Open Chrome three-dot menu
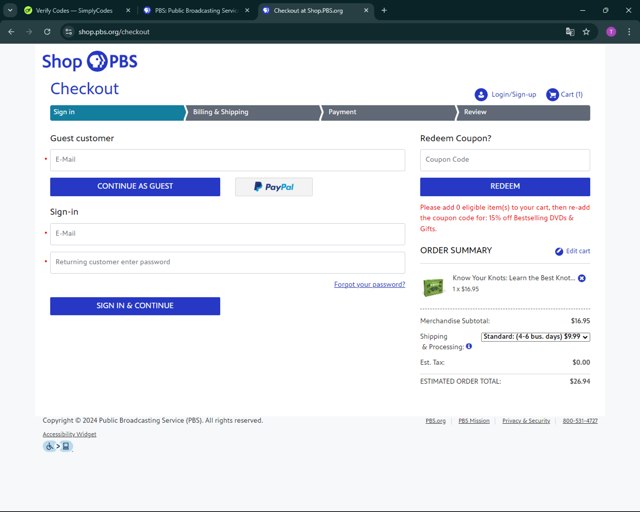The width and height of the screenshot is (640, 512). click(x=629, y=32)
